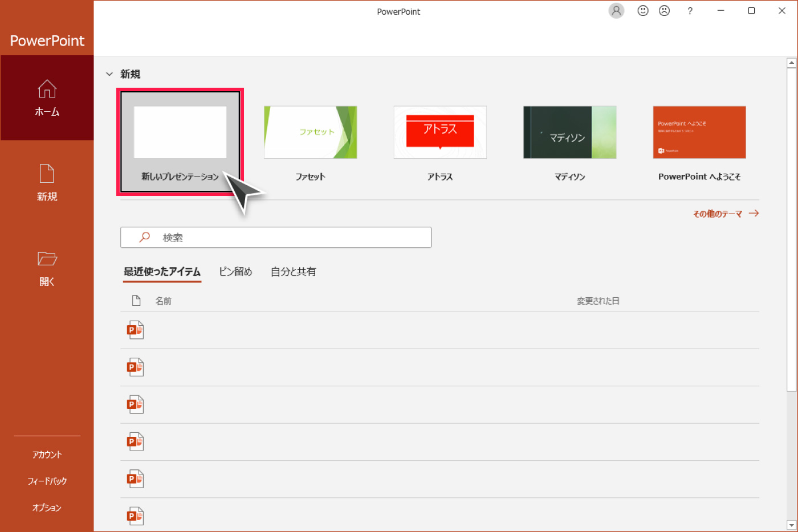Choose the マディソン theme thumbnail
The width and height of the screenshot is (798, 532).
(x=569, y=132)
